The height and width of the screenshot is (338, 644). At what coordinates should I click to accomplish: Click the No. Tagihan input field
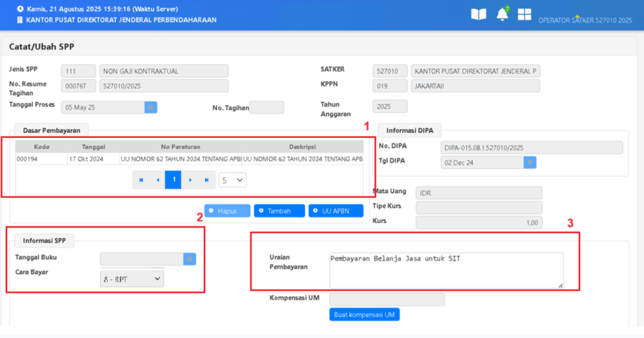coord(266,107)
